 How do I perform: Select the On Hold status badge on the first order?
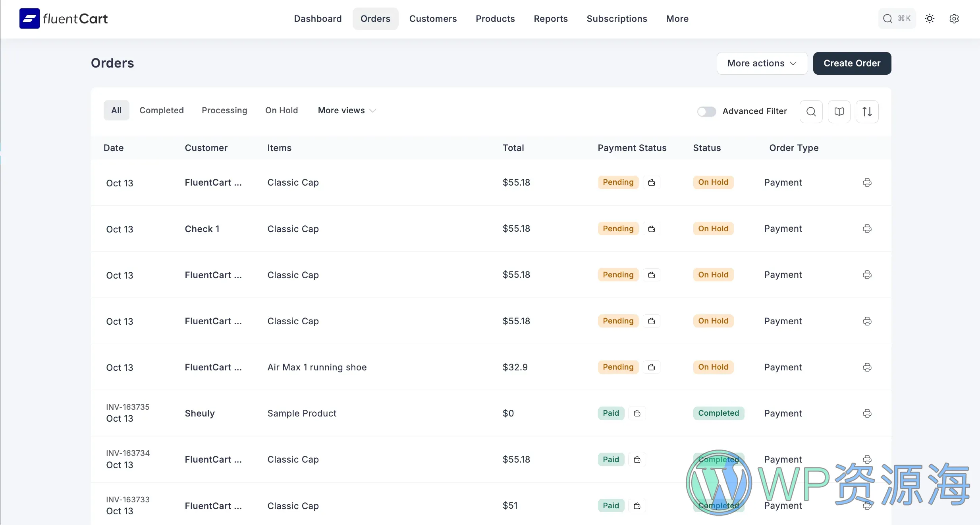click(713, 182)
